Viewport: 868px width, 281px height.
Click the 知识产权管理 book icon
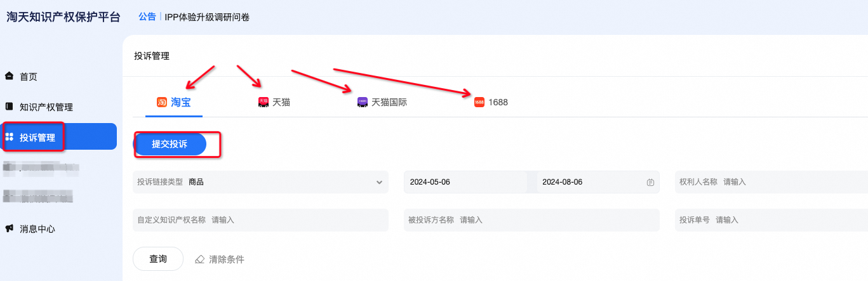point(9,107)
